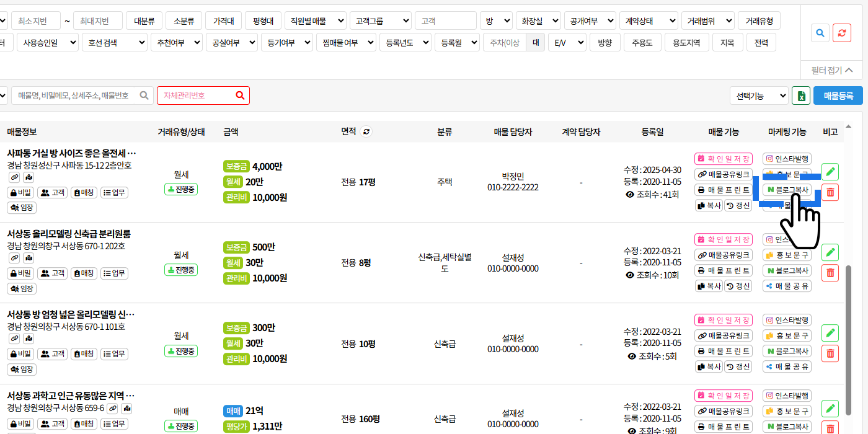This screenshot has height=434, width=868.
Task: Click the 금액 column header
Action: click(x=231, y=131)
